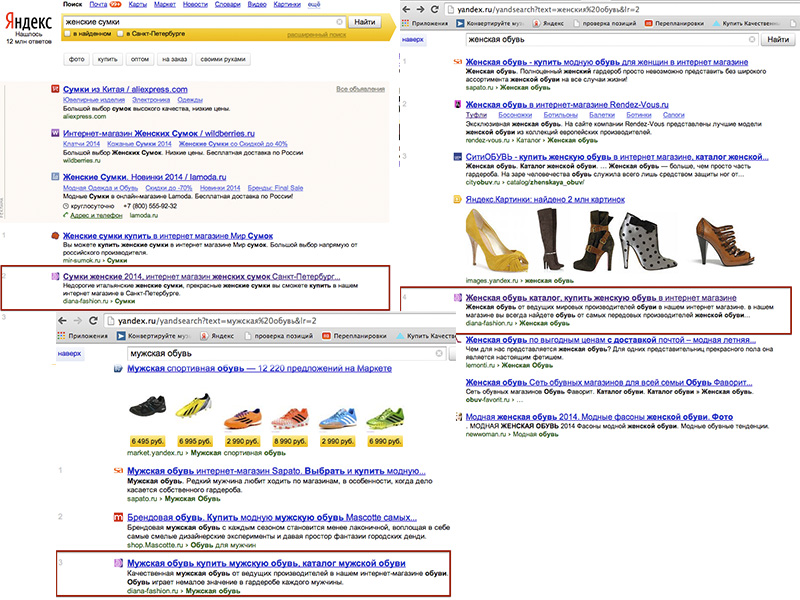
Task: Click the address bar in 'мужская обувь' window
Action: (x=280, y=320)
